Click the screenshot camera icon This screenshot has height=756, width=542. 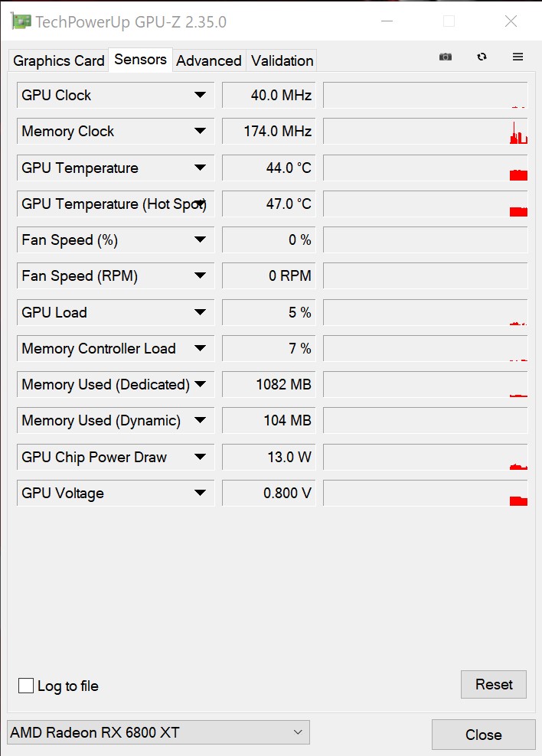pos(446,57)
